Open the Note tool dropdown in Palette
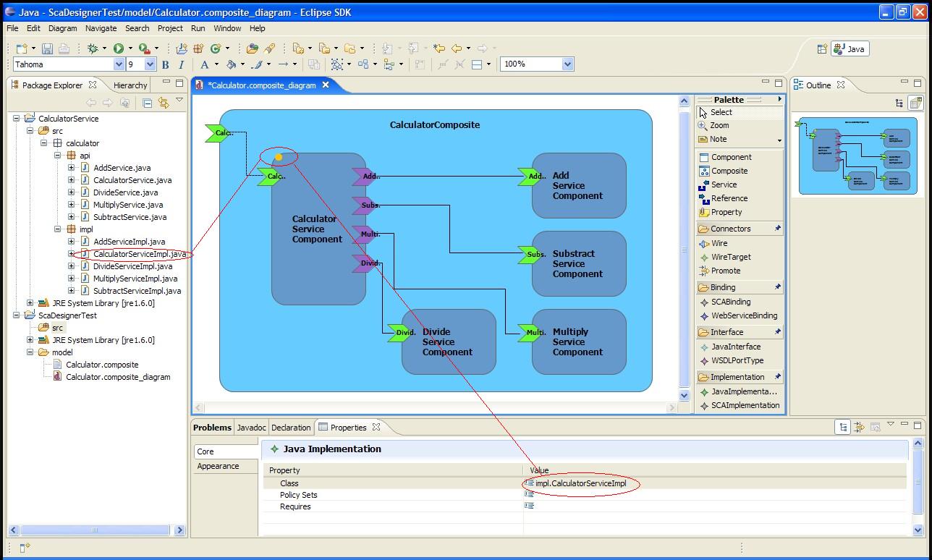This screenshot has height=560, width=932. 779,140
